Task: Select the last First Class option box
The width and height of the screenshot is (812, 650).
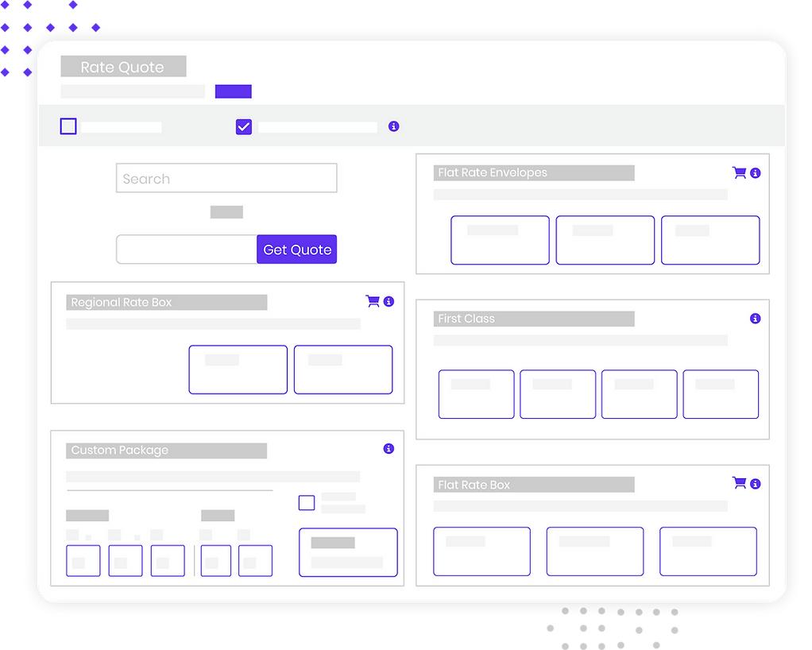Action: pyautogui.click(x=721, y=394)
